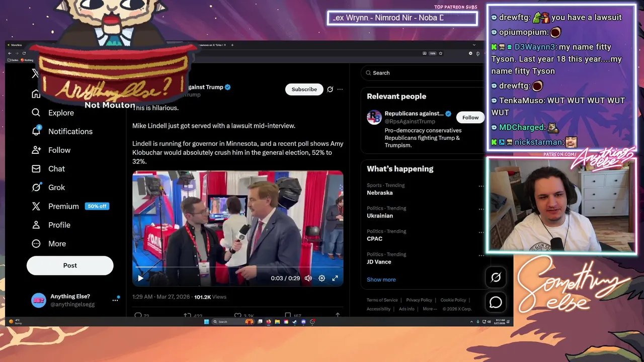Image resolution: width=644 pixels, height=362 pixels.
Task: Open options for the JD Vance trend
Action: (481, 255)
